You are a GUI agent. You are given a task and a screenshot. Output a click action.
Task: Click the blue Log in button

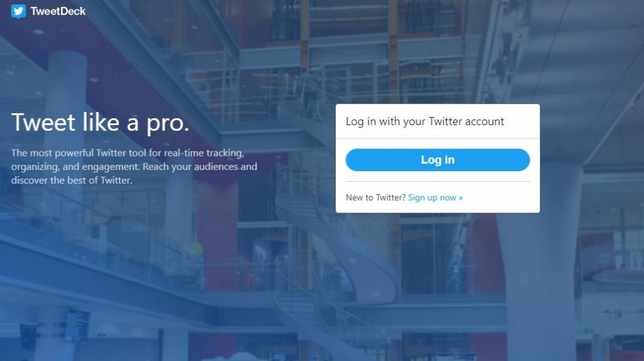click(438, 160)
